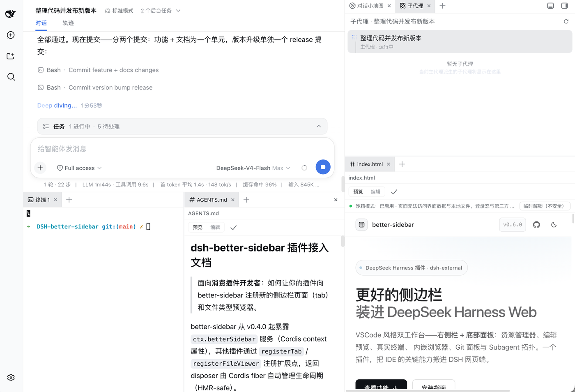
Task: Add attachment with the plus button in composer
Action: 40,168
